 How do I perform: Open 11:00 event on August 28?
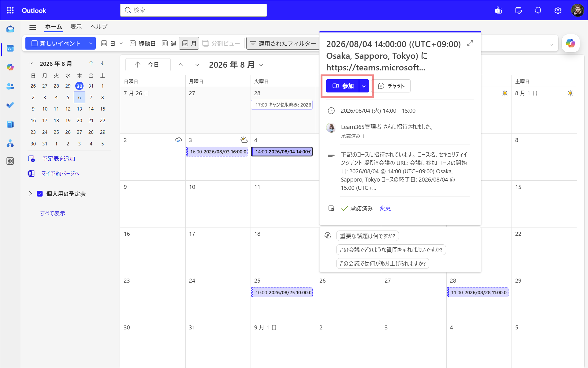[x=478, y=292]
